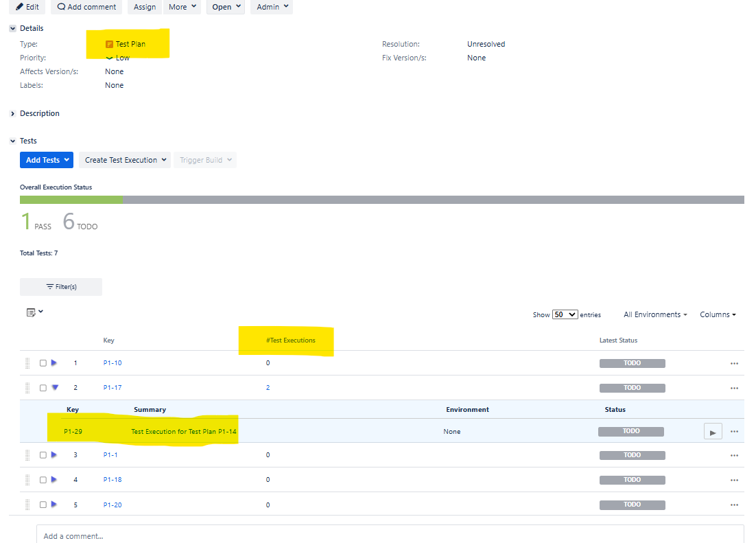Click the ellipsis menu on row P1-20

735,505
